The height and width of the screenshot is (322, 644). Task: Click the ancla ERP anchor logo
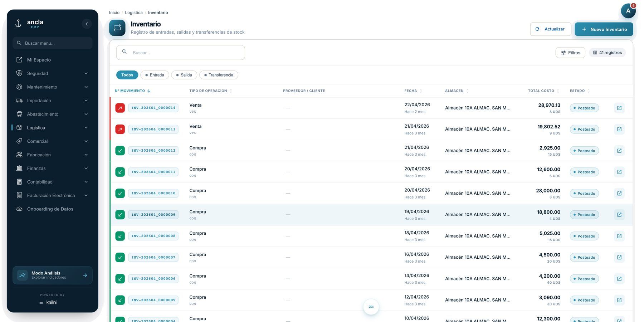18,24
